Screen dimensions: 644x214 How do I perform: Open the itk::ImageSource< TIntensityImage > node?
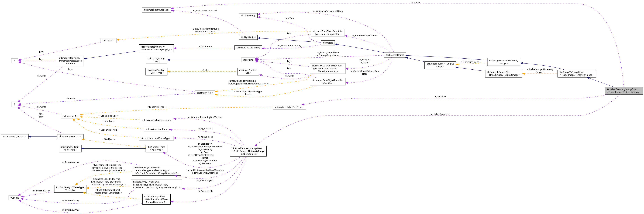(504, 62)
